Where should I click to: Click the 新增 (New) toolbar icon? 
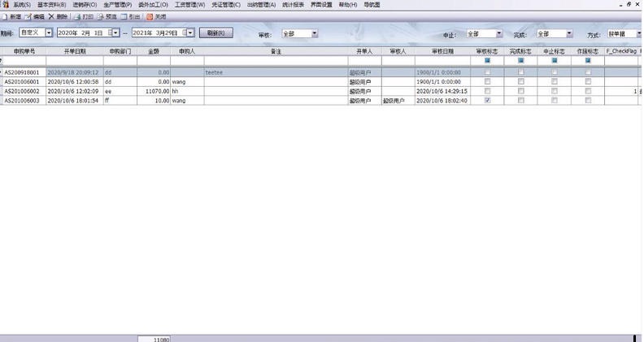tap(5, 17)
